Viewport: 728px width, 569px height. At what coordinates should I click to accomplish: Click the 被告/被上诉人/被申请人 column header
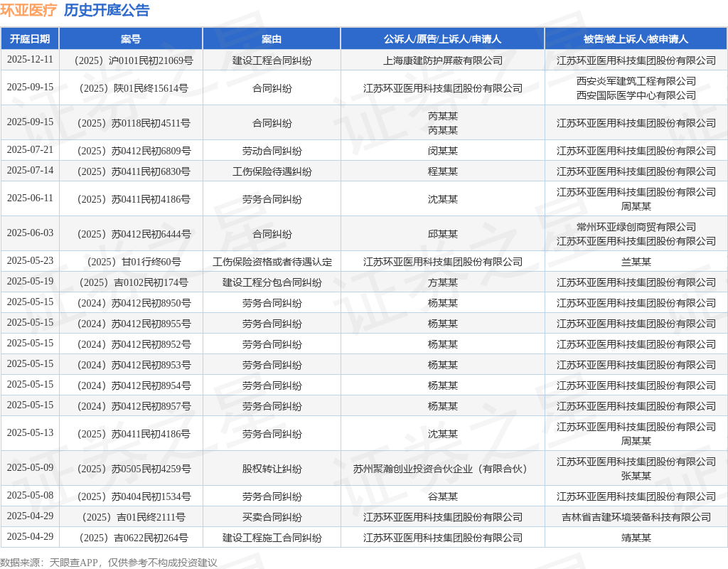[636, 39]
